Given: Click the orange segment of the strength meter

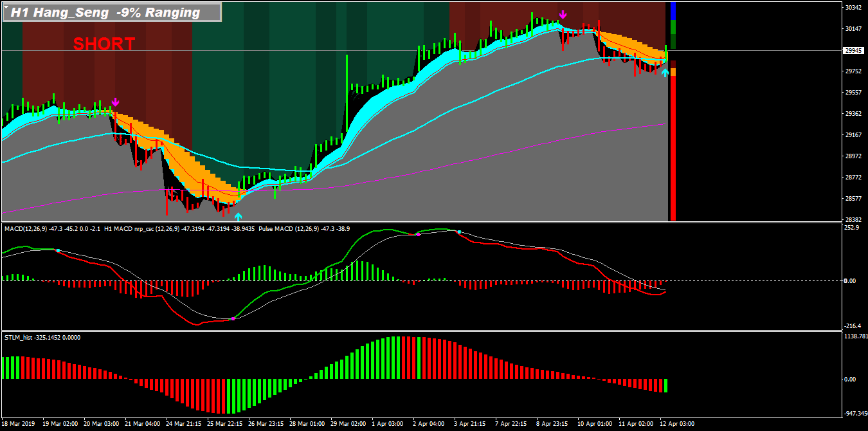Looking at the screenshot, I should click(673, 72).
